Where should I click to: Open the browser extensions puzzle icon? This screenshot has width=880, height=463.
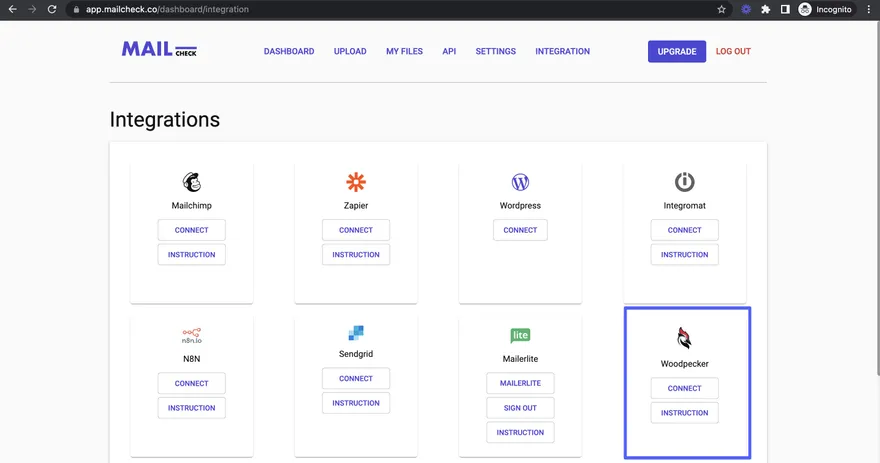point(765,9)
